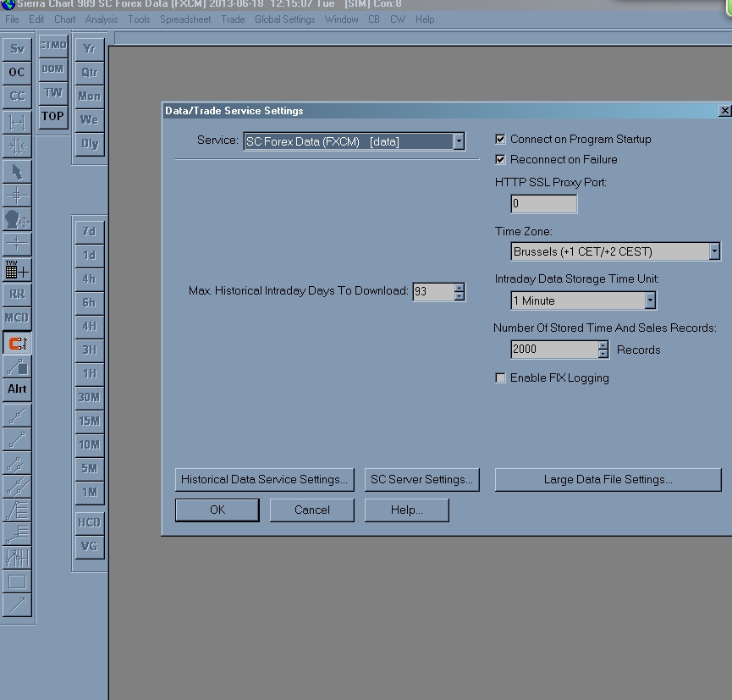Open the Global Settings menu

285,19
